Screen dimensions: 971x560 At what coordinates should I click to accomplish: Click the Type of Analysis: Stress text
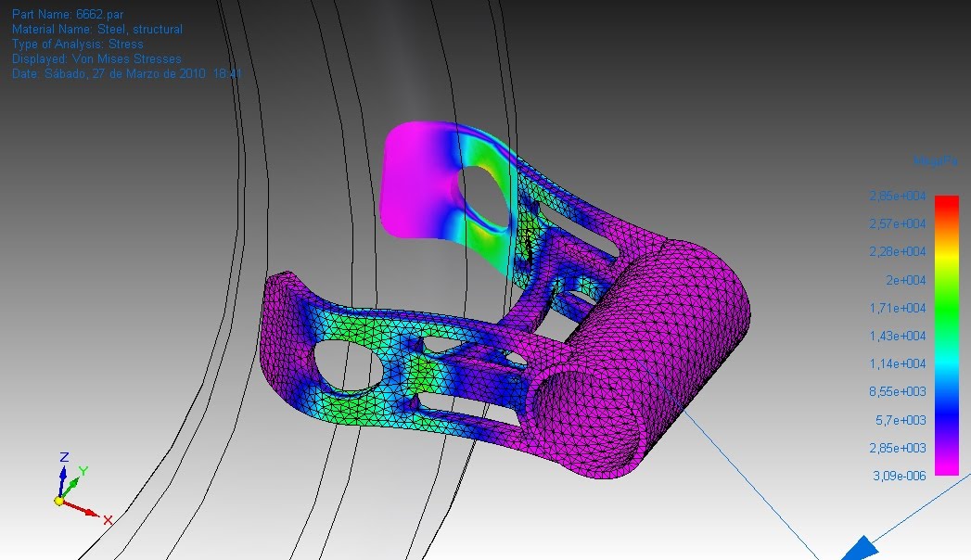(x=78, y=44)
